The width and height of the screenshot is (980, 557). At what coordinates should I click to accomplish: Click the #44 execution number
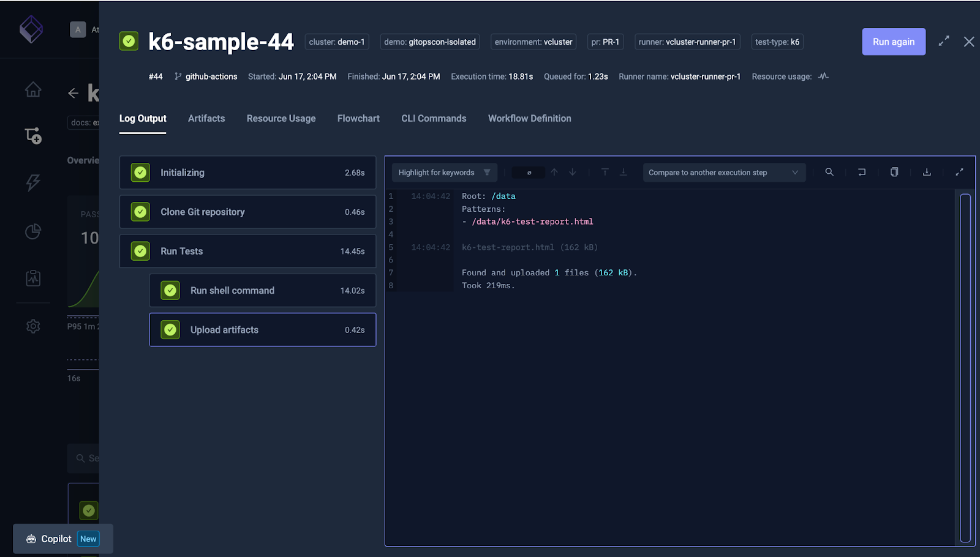coord(156,77)
